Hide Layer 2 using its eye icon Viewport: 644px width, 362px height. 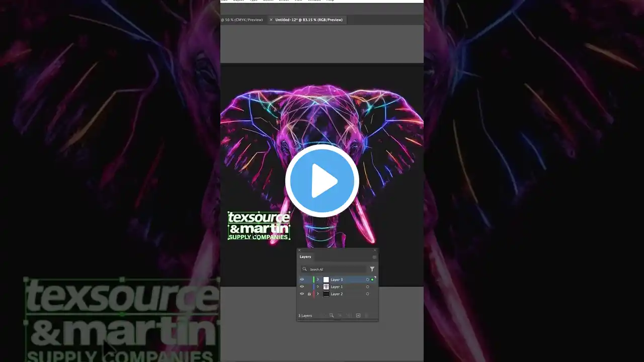[x=302, y=294]
